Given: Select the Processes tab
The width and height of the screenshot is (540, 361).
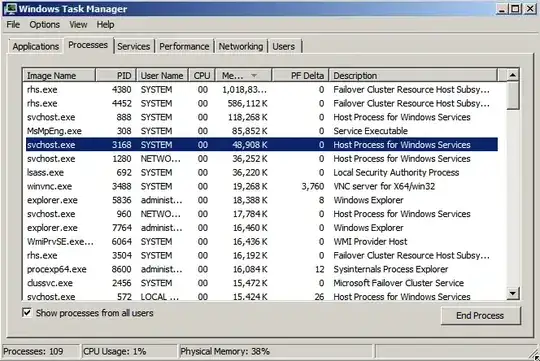Looking at the screenshot, I should tap(88, 45).
